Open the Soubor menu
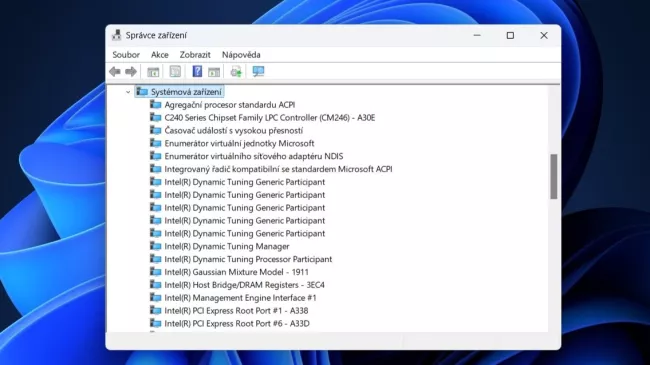Screen dimensions: 650x365 [126, 55]
